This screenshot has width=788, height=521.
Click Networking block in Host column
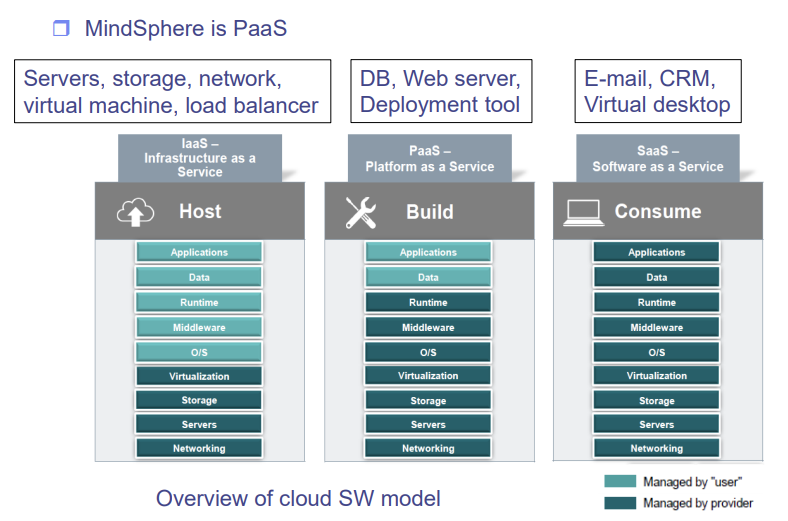[199, 448]
